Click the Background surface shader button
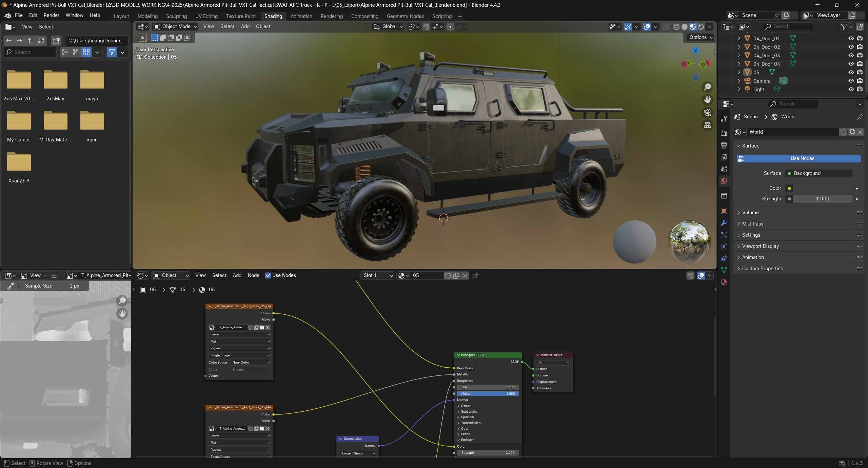 click(x=819, y=173)
